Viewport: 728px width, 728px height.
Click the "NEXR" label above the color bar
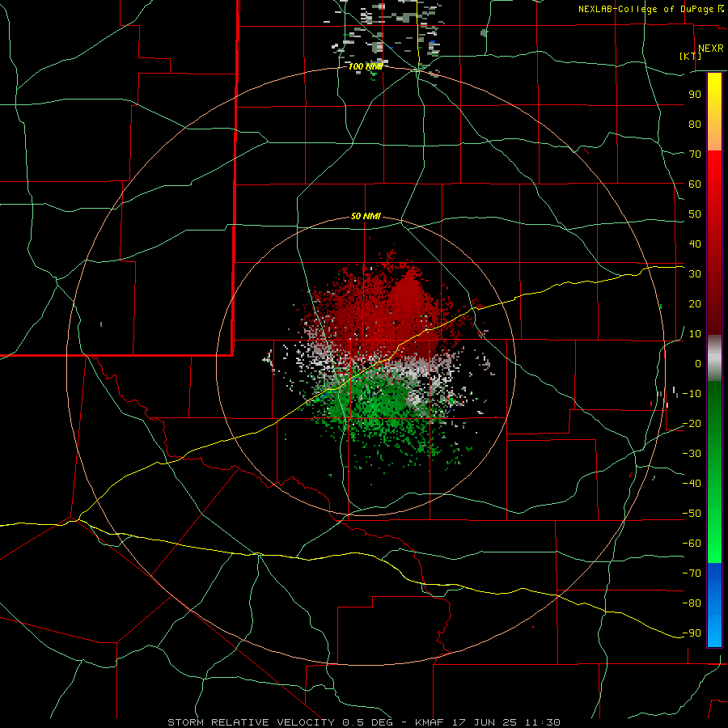(x=711, y=49)
